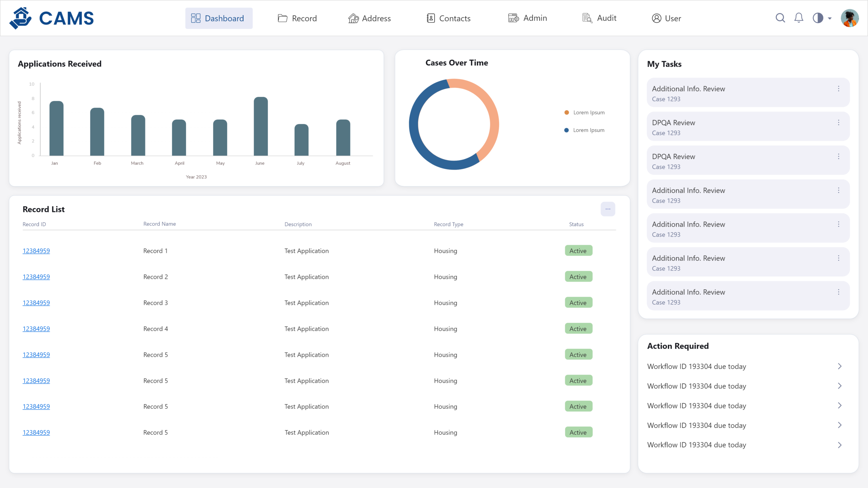Click the Audit document search icon

(x=587, y=18)
